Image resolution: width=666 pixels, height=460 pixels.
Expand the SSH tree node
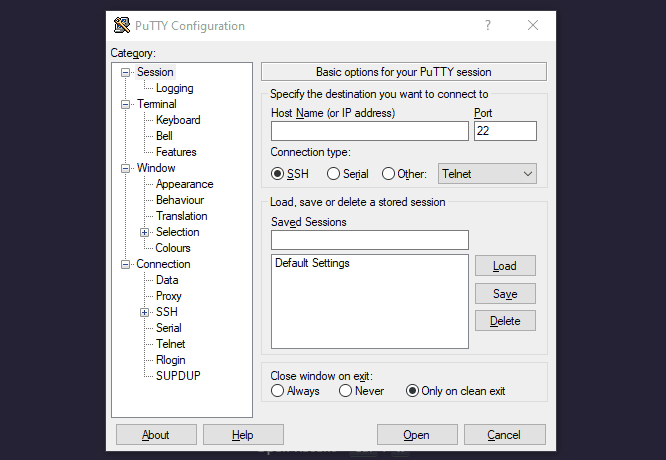pyautogui.click(x=144, y=313)
